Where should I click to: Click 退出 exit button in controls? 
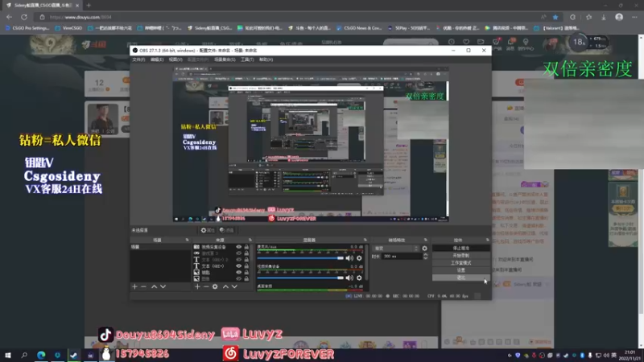(460, 278)
